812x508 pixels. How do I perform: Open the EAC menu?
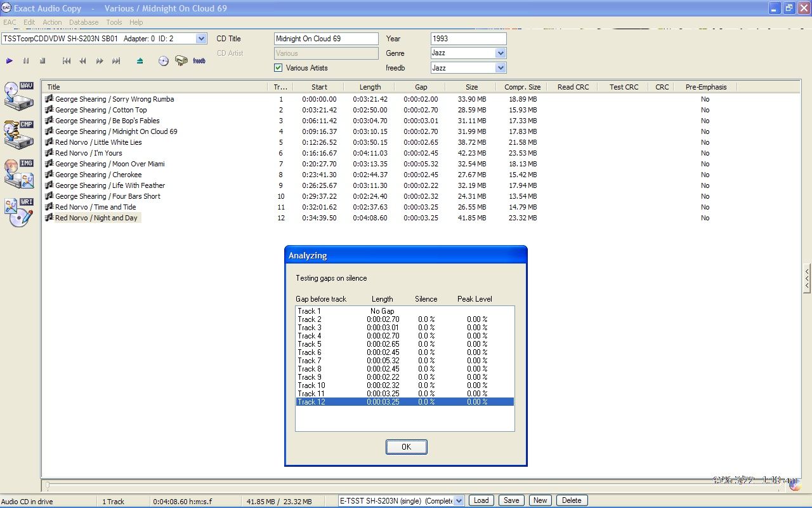point(10,22)
